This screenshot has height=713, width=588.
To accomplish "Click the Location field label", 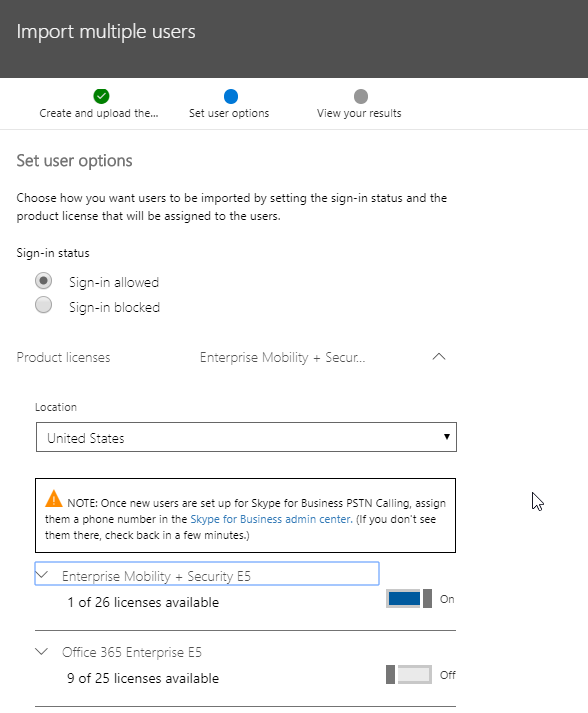I will pyautogui.click(x=56, y=407).
